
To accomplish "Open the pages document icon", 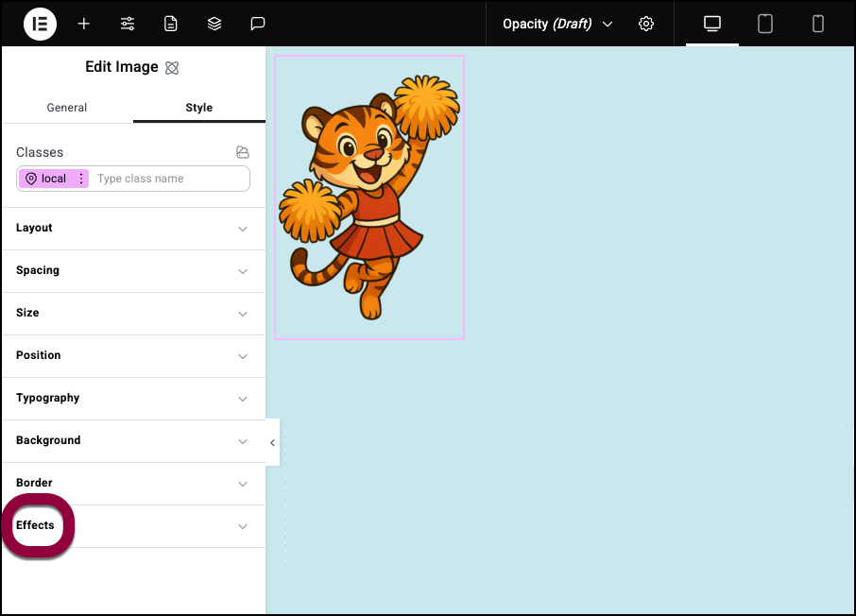I will [x=171, y=24].
